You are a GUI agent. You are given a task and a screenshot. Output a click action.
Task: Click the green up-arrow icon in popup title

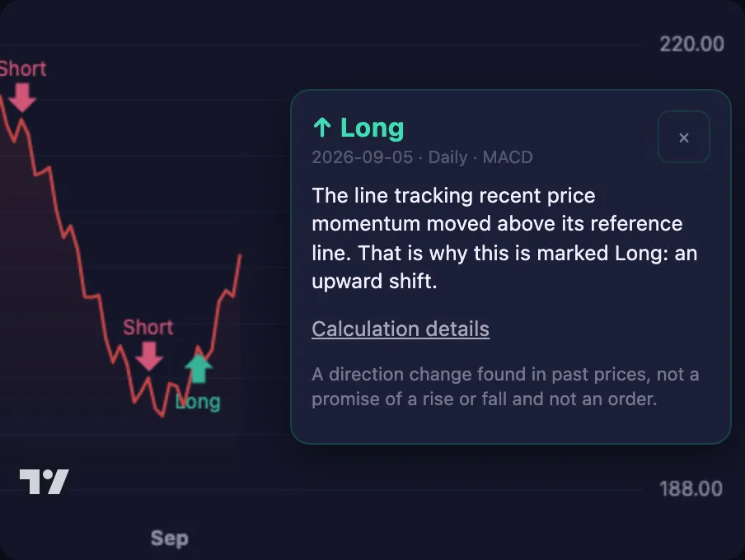[x=322, y=128]
